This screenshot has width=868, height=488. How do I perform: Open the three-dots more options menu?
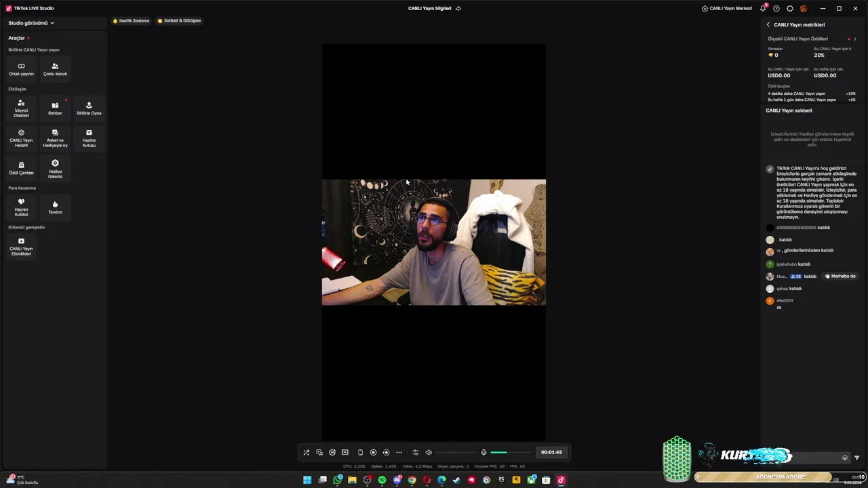(399, 452)
